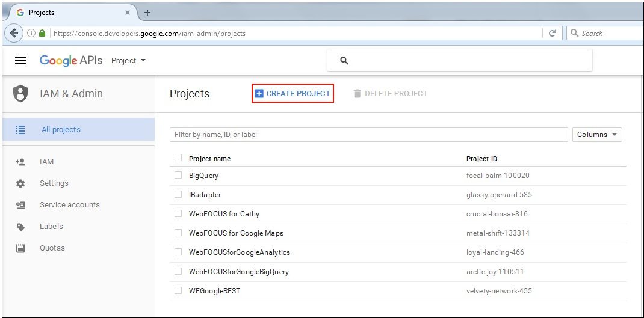Click the Google APIs logo

point(71,60)
